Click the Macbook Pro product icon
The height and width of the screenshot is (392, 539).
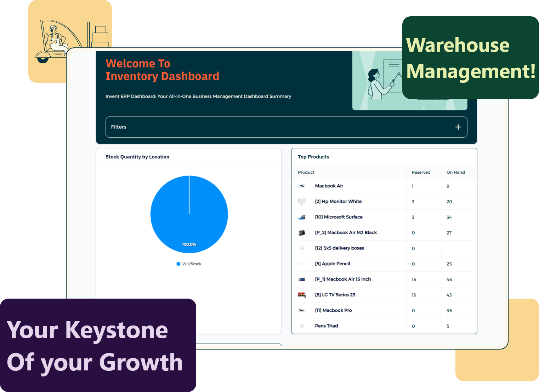click(x=302, y=311)
